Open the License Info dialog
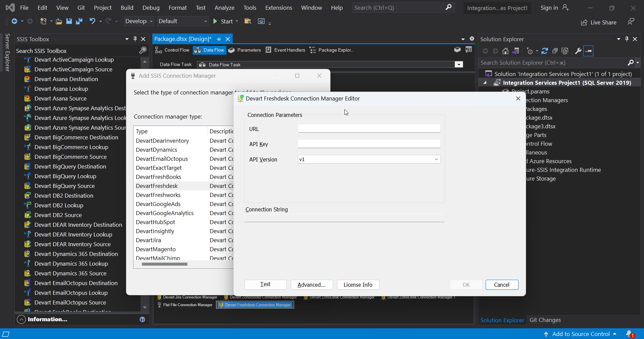 pos(358,285)
